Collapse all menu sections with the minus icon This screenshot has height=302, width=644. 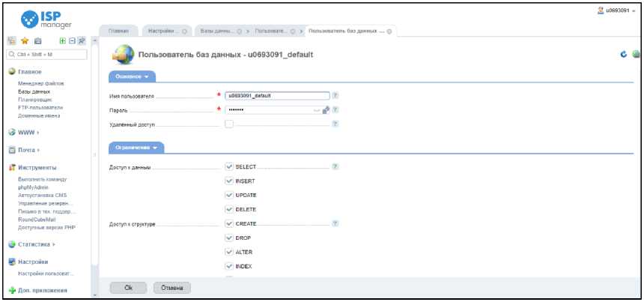pyautogui.click(x=71, y=40)
